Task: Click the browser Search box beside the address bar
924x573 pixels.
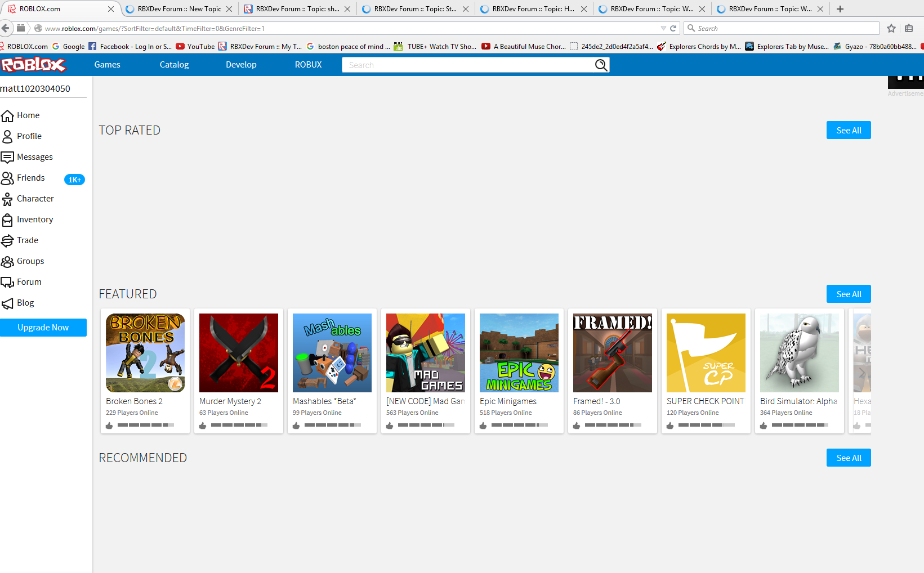Action: point(782,28)
